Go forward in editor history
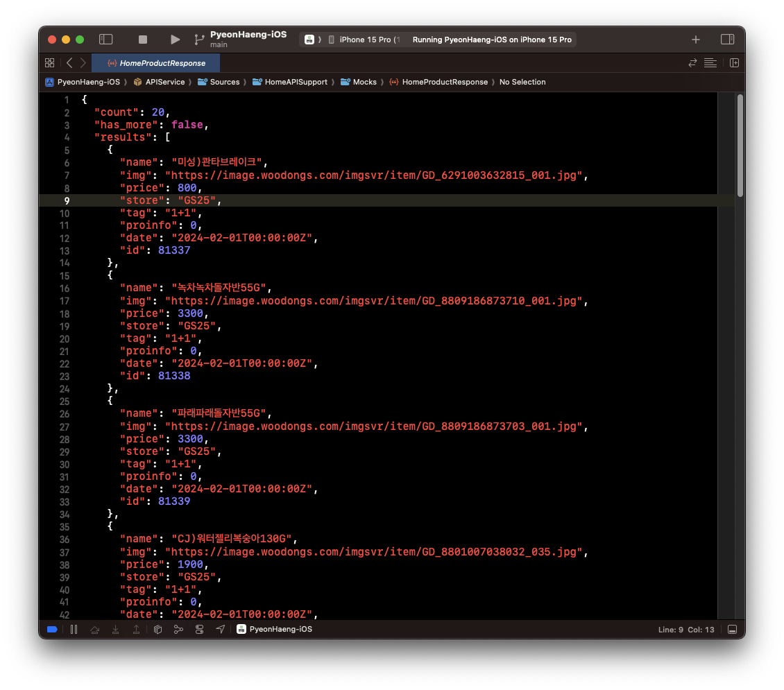 coord(83,63)
